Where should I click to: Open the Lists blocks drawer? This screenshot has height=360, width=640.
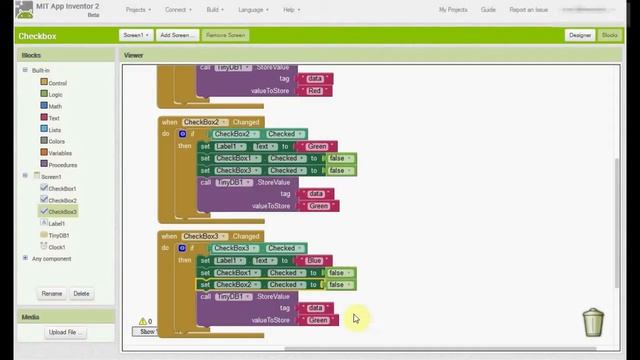coord(51,130)
